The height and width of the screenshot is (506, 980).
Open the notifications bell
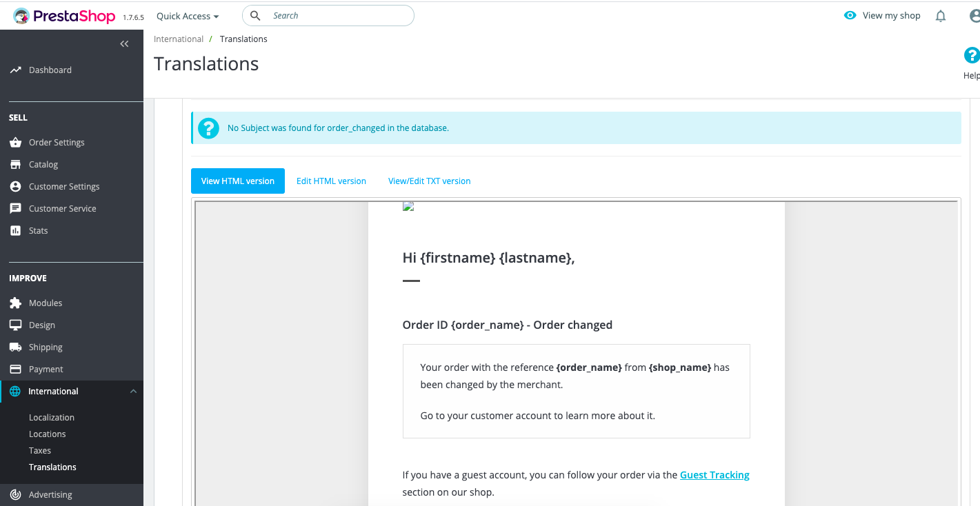tap(940, 15)
